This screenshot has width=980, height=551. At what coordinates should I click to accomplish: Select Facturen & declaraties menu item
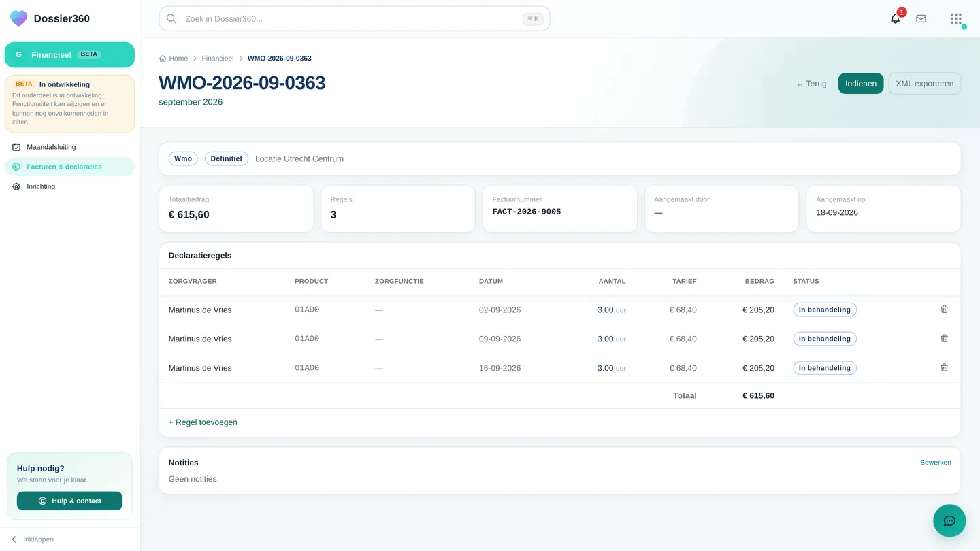click(69, 167)
